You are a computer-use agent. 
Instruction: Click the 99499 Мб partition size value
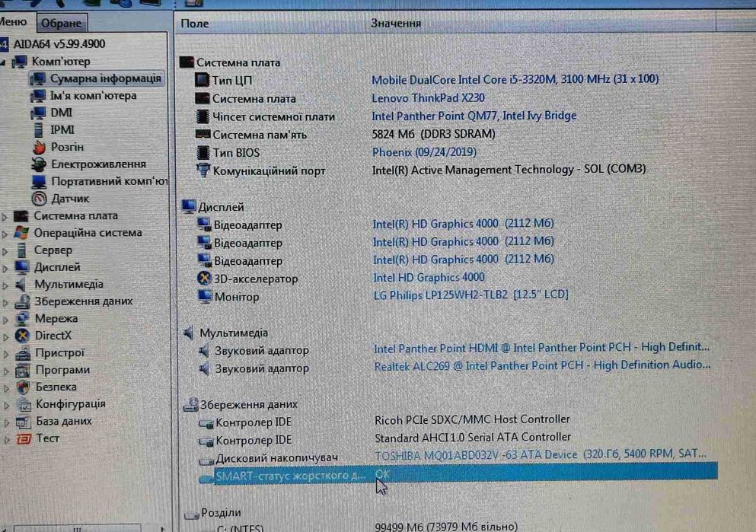pos(446,526)
